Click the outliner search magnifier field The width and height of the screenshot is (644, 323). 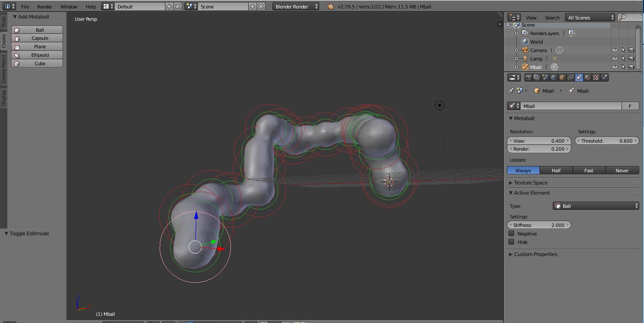point(630,17)
